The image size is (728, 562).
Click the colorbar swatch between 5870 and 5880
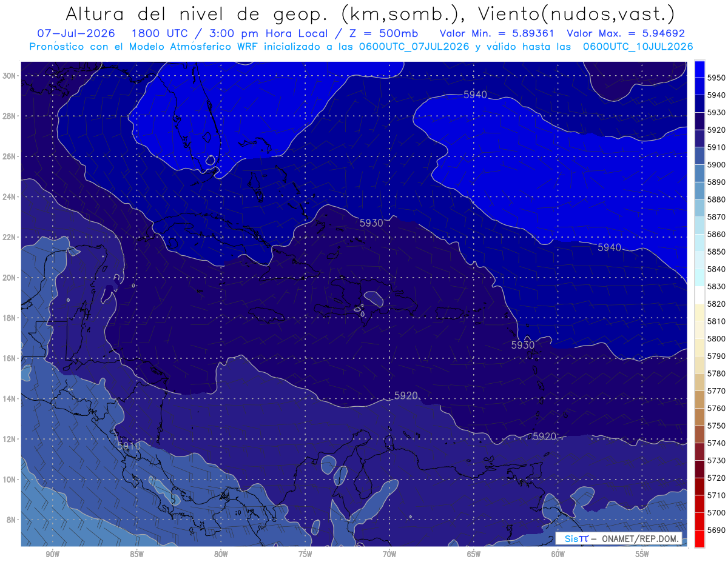[699, 208]
